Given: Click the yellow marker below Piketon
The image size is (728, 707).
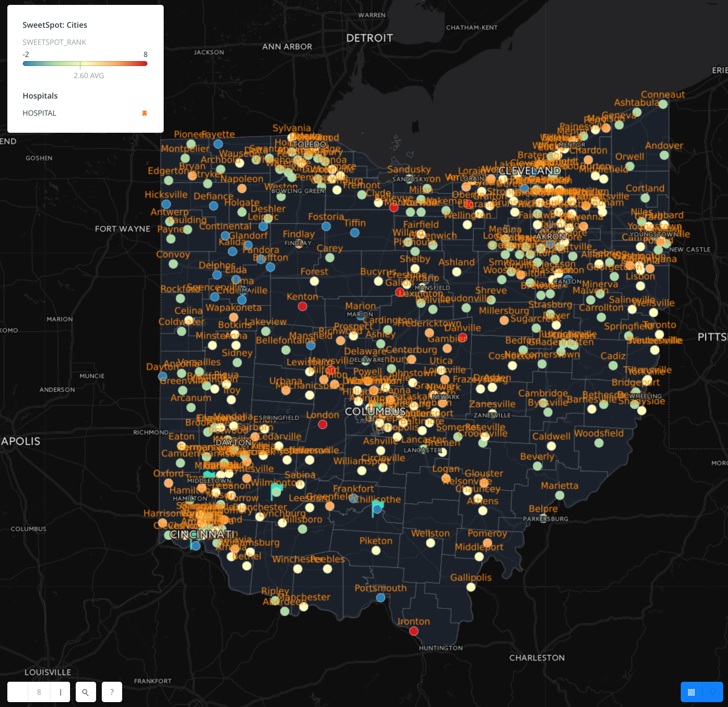Looking at the screenshot, I should point(376,551).
